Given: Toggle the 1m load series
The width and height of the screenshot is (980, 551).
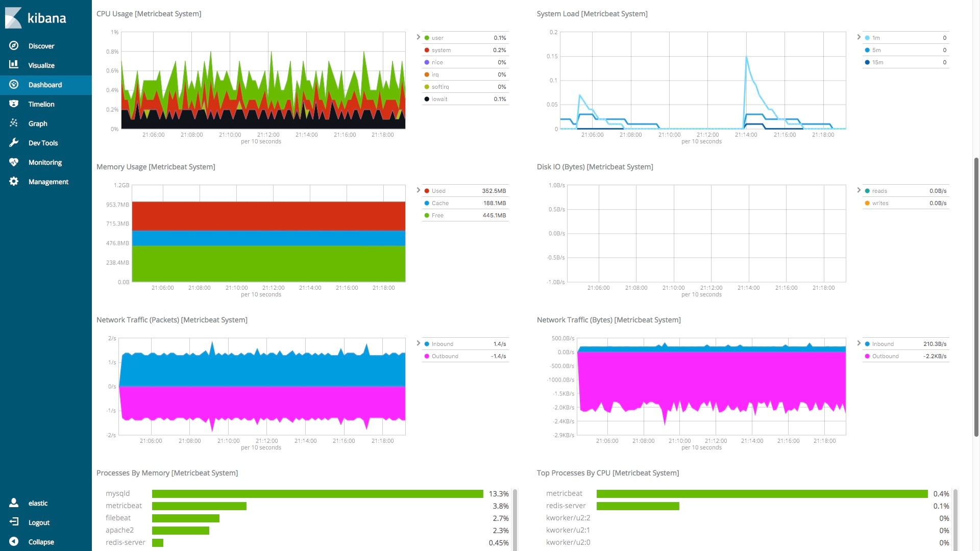Looking at the screenshot, I should (906, 38).
